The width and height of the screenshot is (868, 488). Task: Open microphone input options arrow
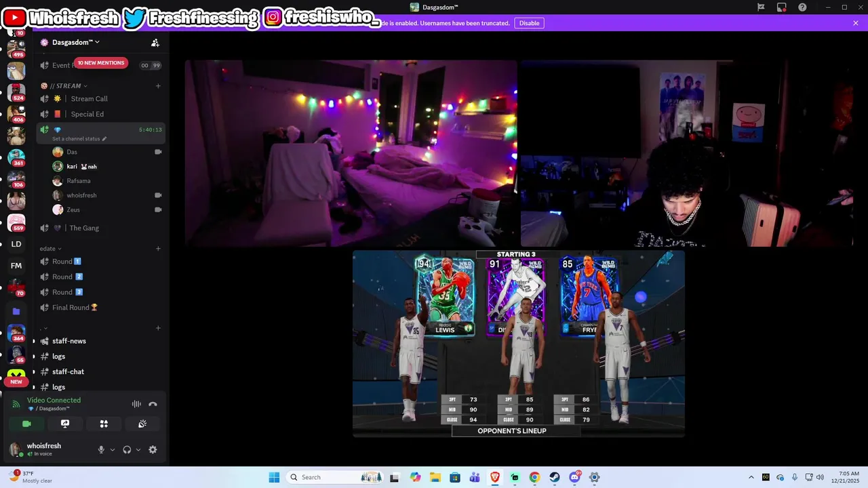[113, 449]
